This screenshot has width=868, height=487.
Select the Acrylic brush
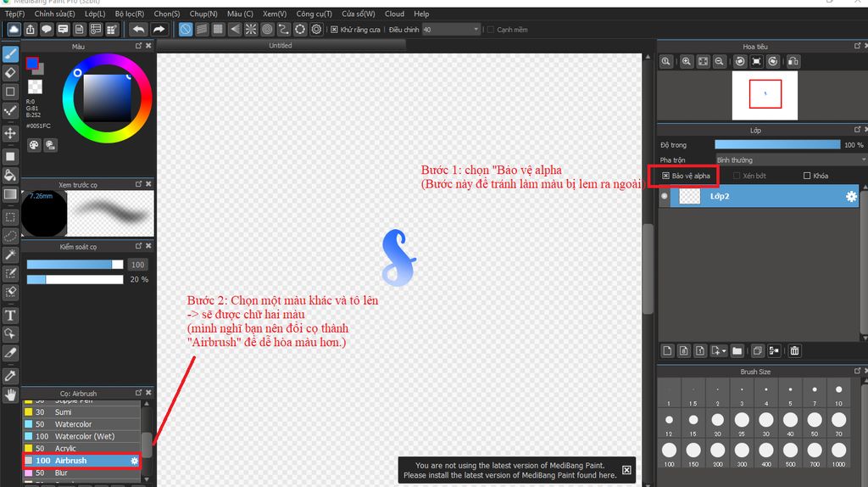pyautogui.click(x=81, y=449)
